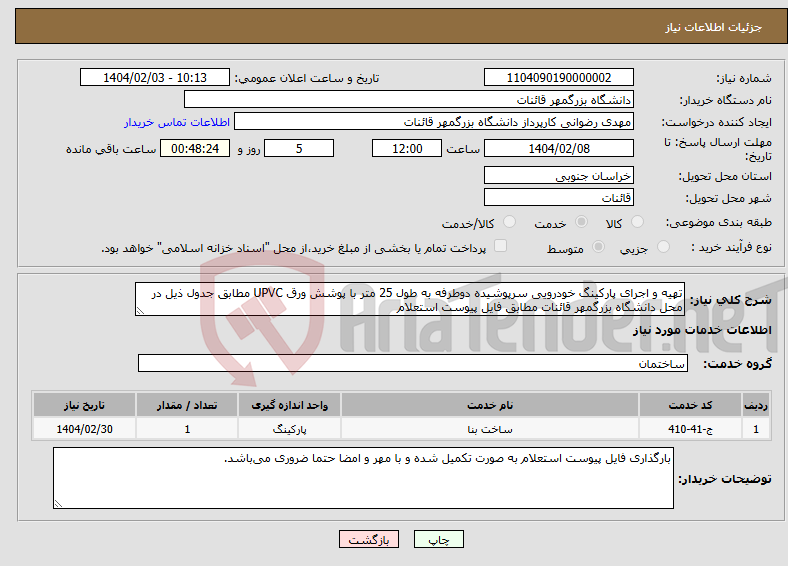The image size is (788, 566).
Task: Select the خدمت radio button
Action: (x=581, y=222)
